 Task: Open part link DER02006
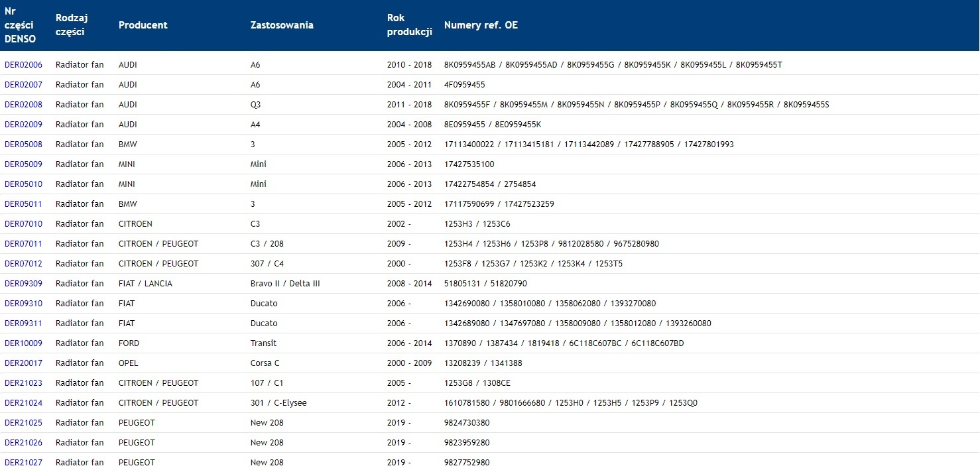click(23, 65)
